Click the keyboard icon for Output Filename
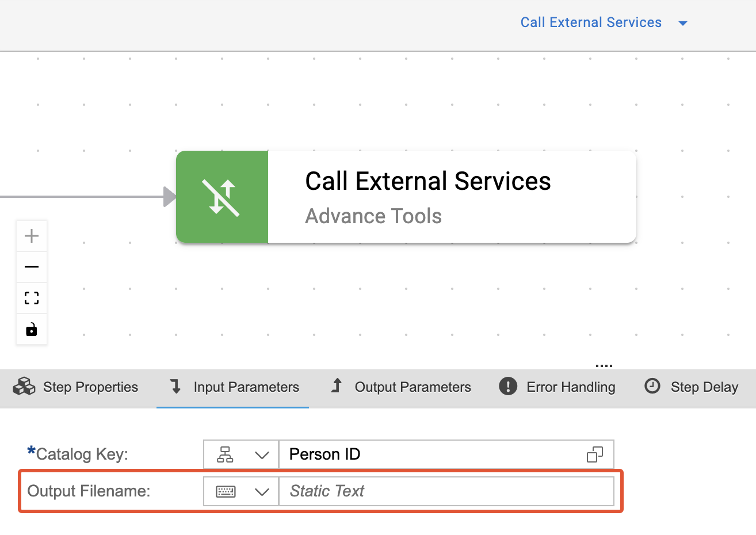 pyautogui.click(x=226, y=491)
